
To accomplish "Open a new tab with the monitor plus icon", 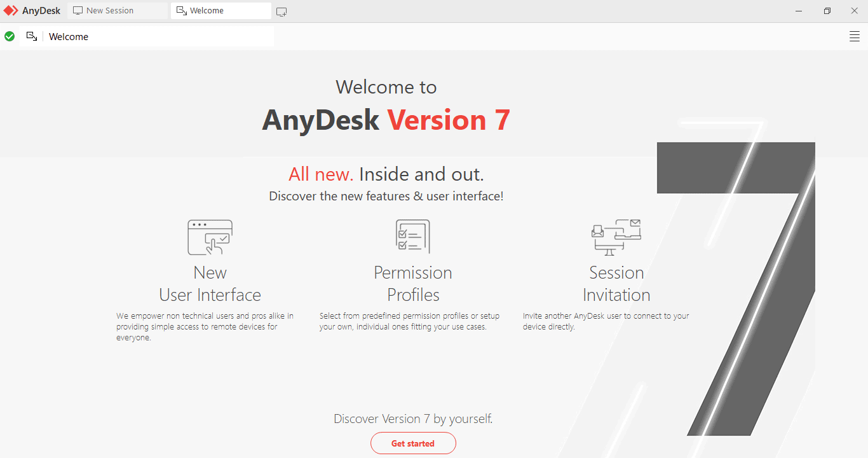I will [281, 11].
